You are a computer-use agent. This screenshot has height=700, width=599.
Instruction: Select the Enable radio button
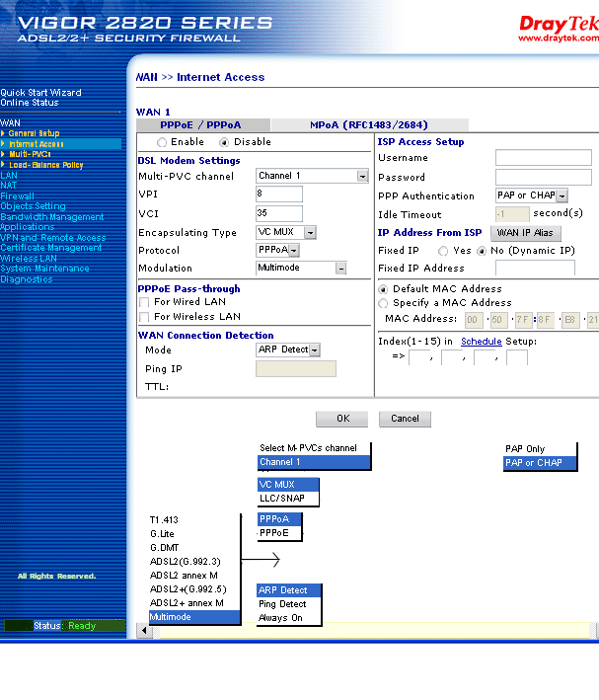(162, 142)
